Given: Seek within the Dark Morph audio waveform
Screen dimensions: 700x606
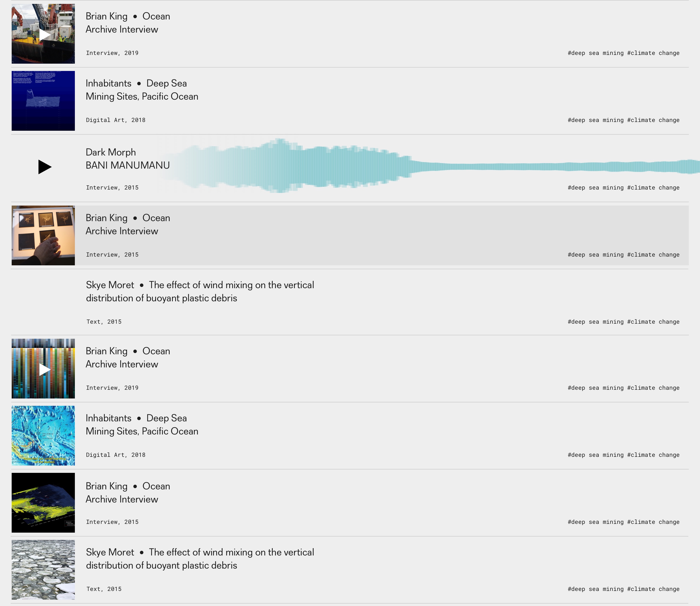Looking at the screenshot, I should 428,166.
